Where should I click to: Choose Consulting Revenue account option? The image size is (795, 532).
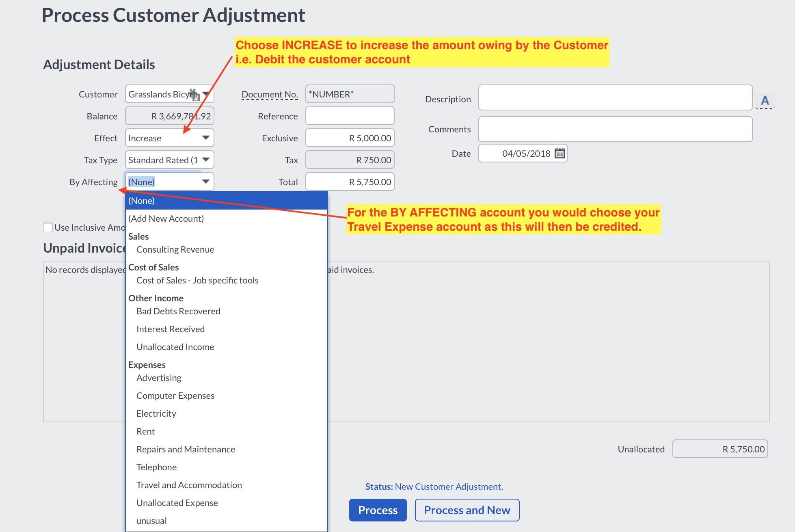point(175,249)
